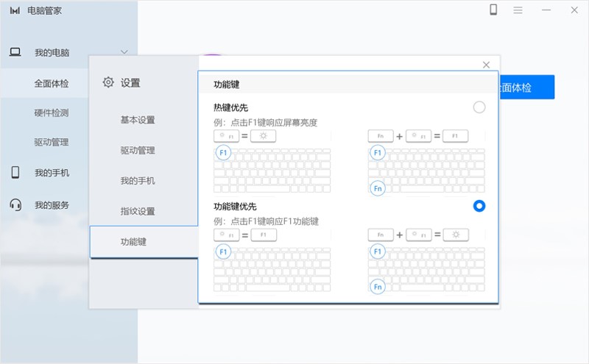589x364 pixels.
Task: Minimize the 电脑管家 window
Action: [546, 10]
